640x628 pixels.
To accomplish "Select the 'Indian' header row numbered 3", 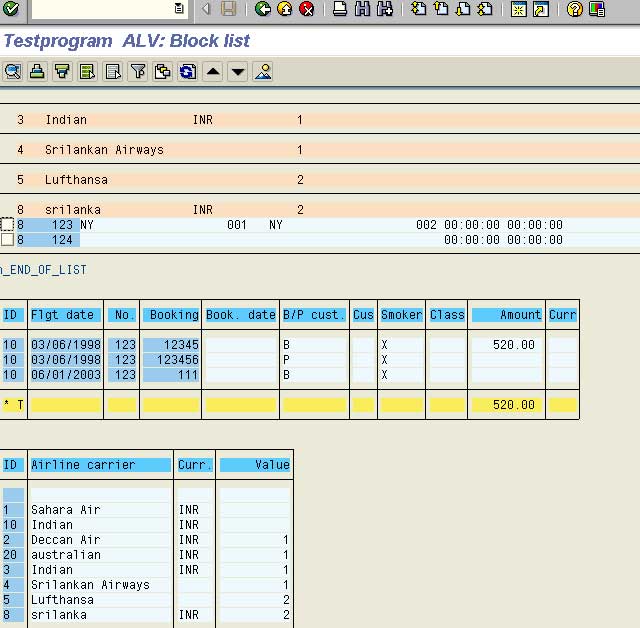I will pyautogui.click(x=320, y=120).
